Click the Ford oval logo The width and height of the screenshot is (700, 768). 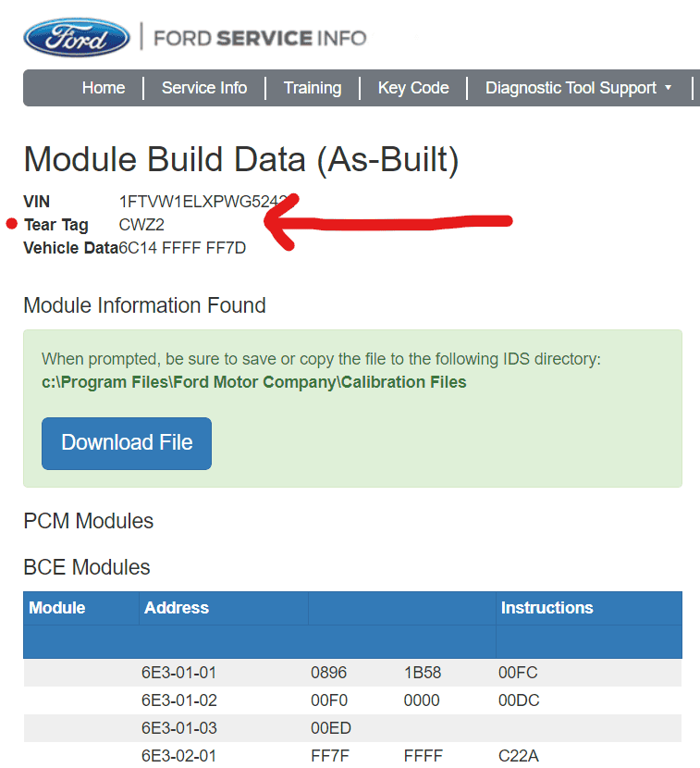tap(76, 38)
